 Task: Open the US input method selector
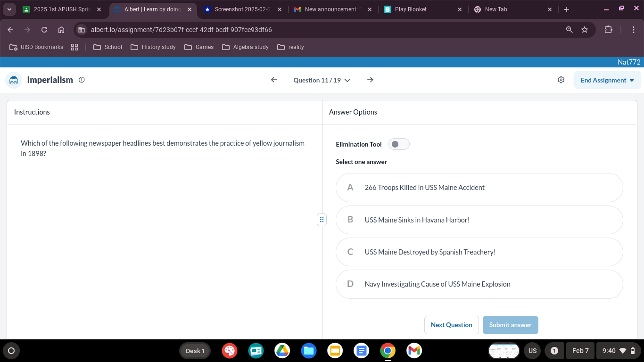[x=532, y=351]
